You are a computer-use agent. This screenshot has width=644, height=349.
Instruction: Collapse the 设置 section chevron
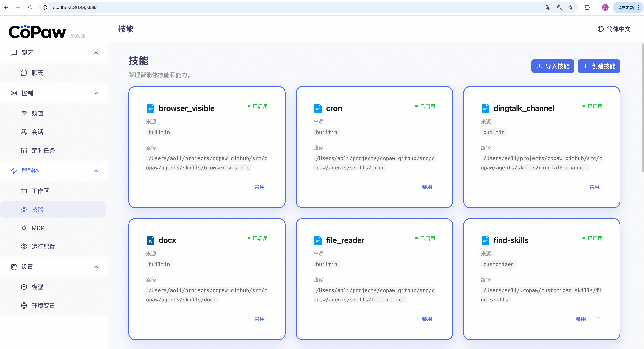tap(96, 267)
